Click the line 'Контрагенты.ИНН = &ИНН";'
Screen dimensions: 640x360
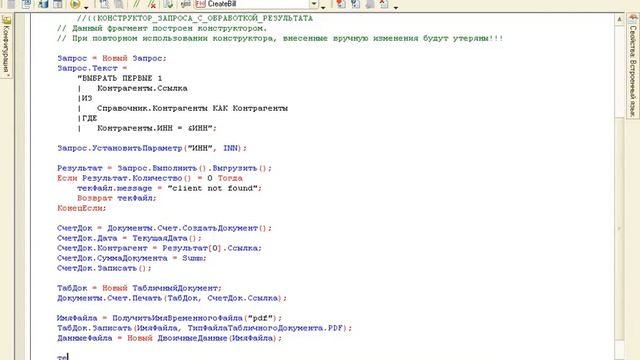pos(157,128)
